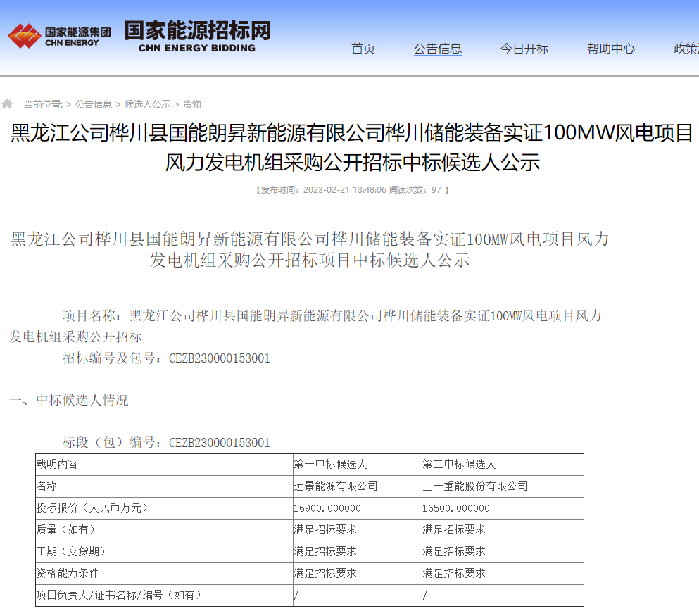Click the 第一中标候选人 header cell
Image resolution: width=699 pixels, height=616 pixels.
coord(358,465)
